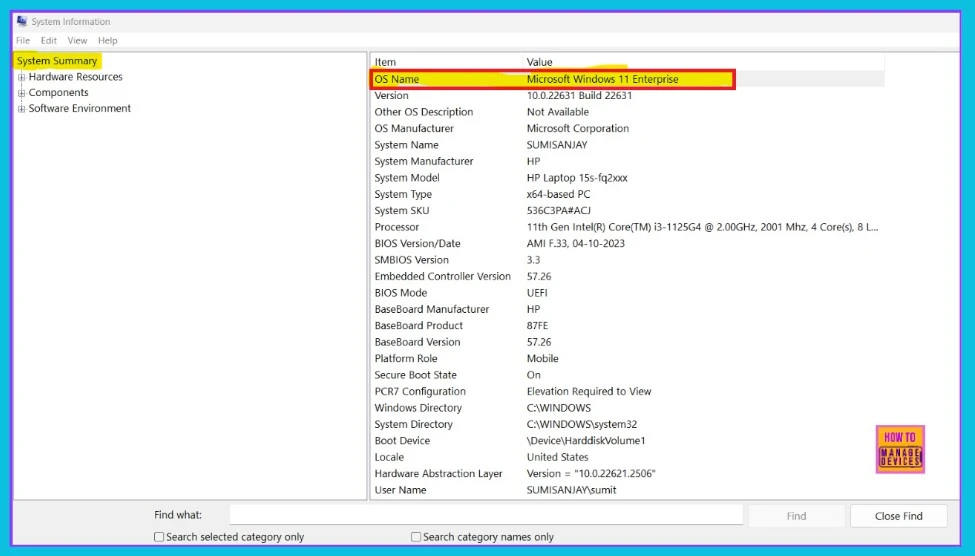
Task: Open the View menu
Action: 77,40
